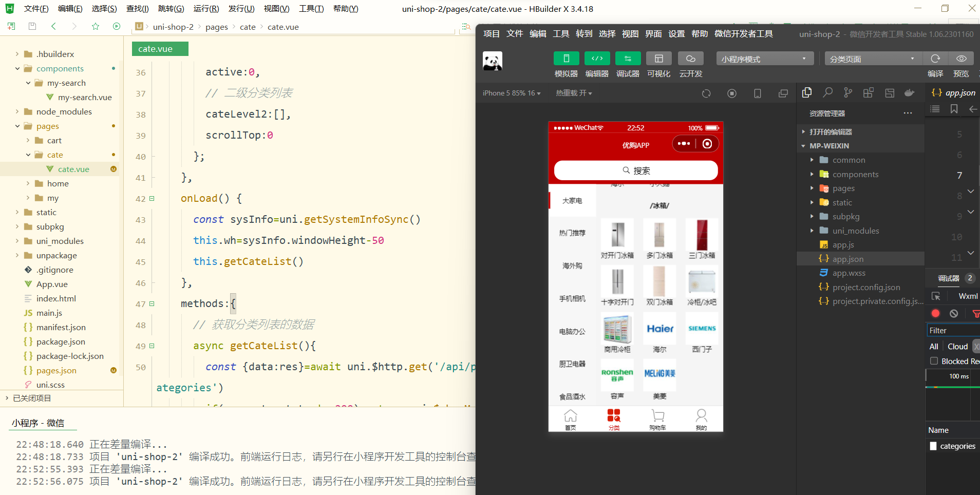Open the 小程序模式 dropdown

(764, 59)
